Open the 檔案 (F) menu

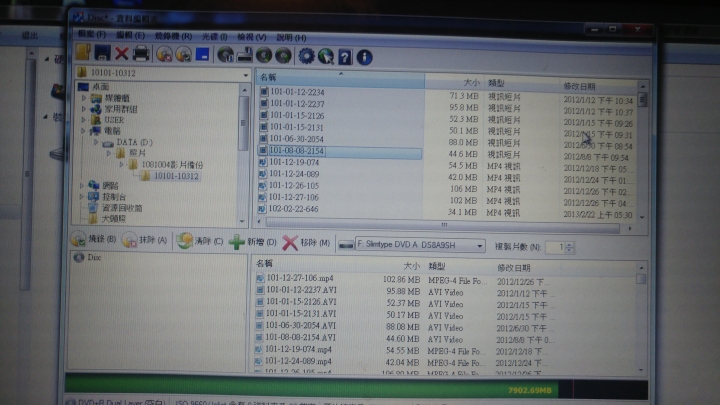92,34
